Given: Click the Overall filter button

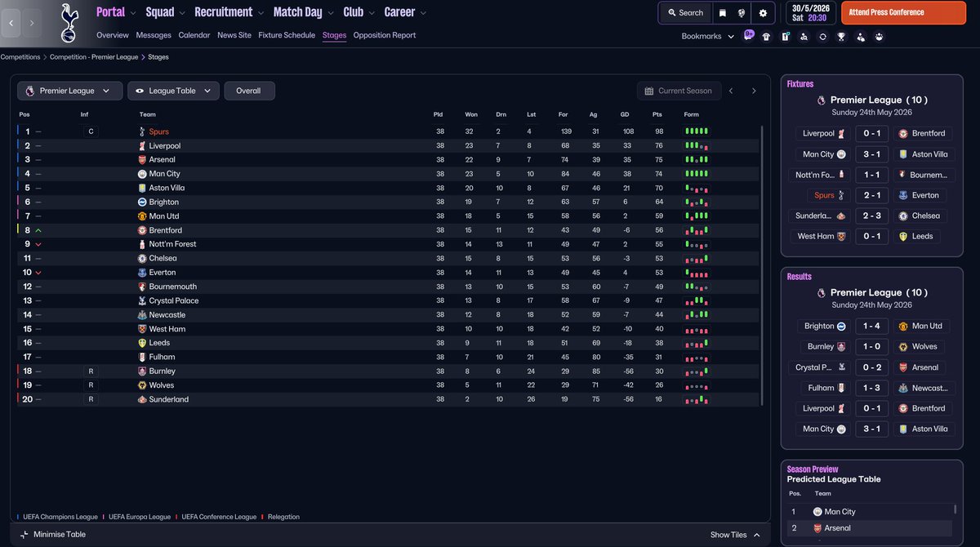Looking at the screenshot, I should 249,91.
